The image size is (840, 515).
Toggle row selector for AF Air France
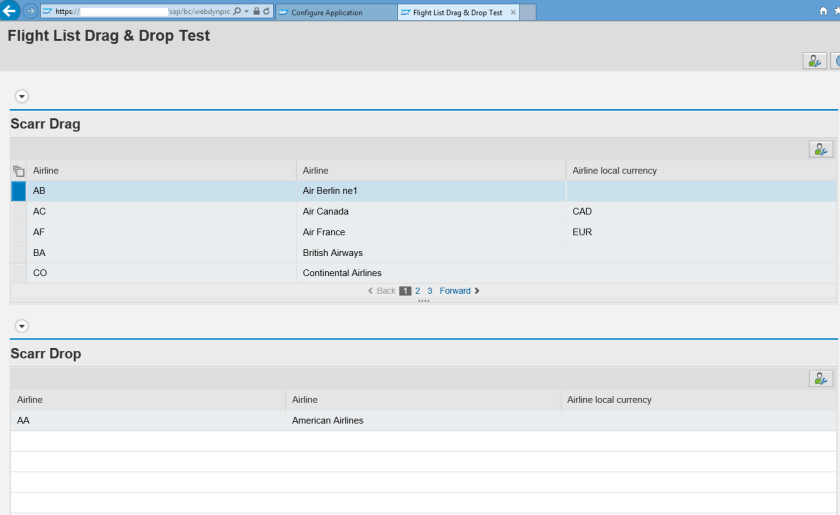click(x=18, y=232)
